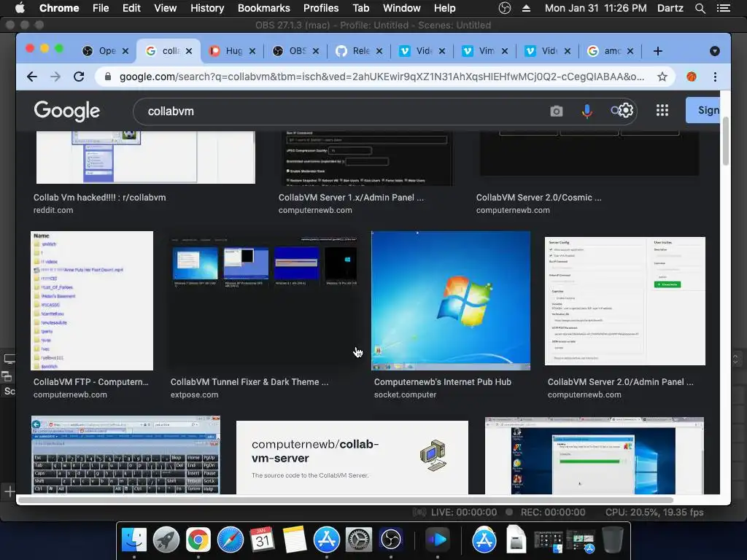747x560 pixels.
Task: Open the Profiles menu
Action: click(321, 8)
